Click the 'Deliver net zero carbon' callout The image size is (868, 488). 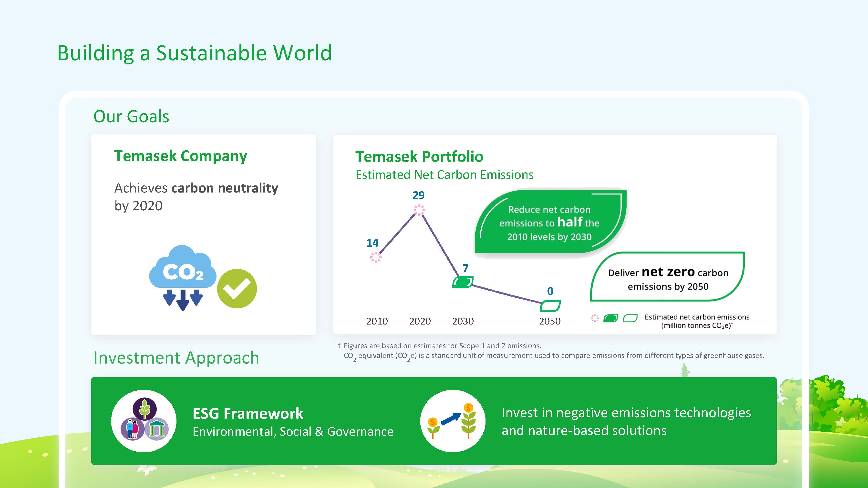tap(668, 276)
